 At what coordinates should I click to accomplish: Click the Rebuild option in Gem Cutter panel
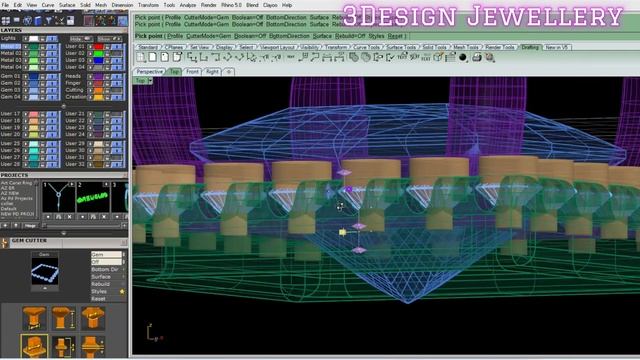108,284
